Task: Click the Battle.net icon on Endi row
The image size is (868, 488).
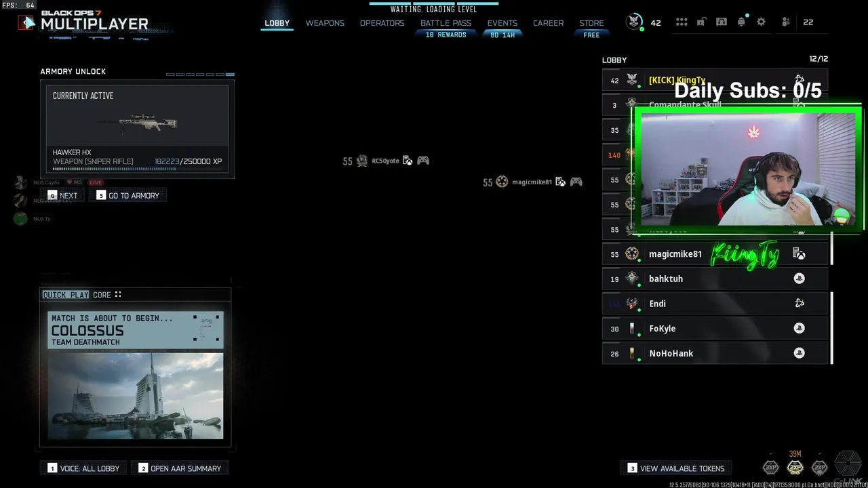Action: pos(800,304)
